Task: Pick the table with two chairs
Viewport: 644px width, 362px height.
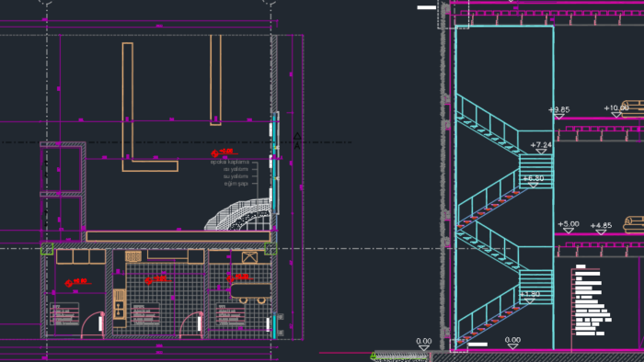Action: click(251, 293)
